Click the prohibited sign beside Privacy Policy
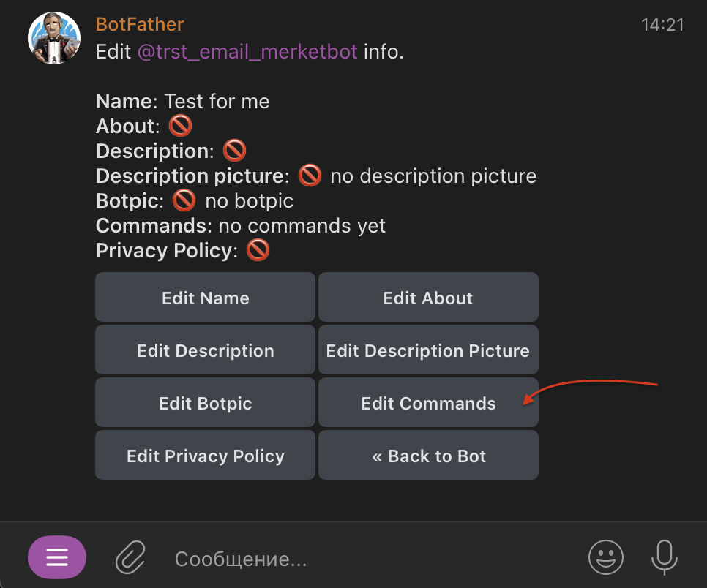 click(258, 251)
